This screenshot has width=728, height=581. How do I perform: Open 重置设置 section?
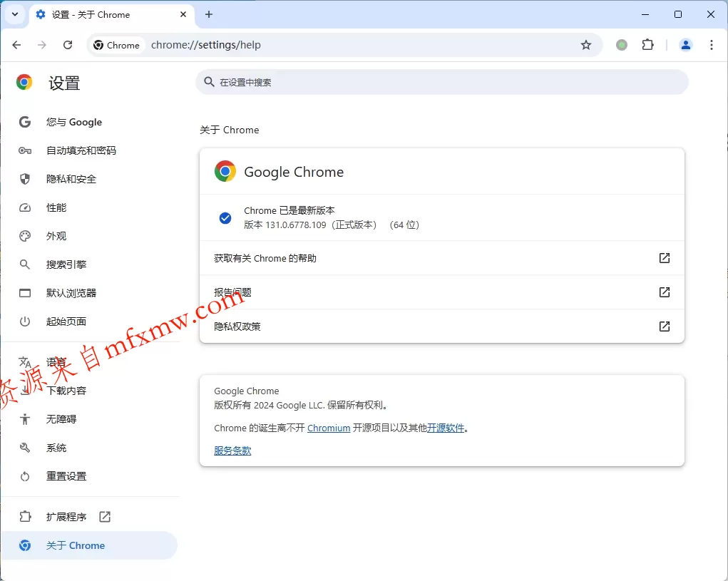91,476
